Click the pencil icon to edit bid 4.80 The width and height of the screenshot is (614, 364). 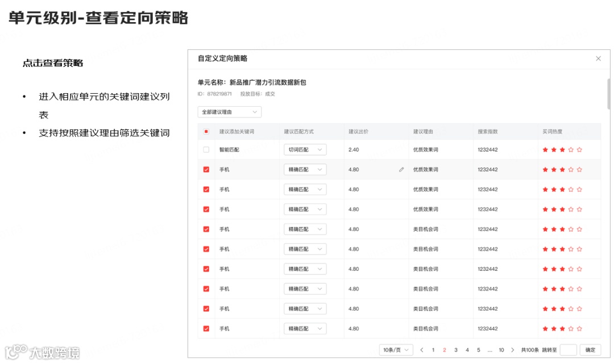pyautogui.click(x=401, y=169)
